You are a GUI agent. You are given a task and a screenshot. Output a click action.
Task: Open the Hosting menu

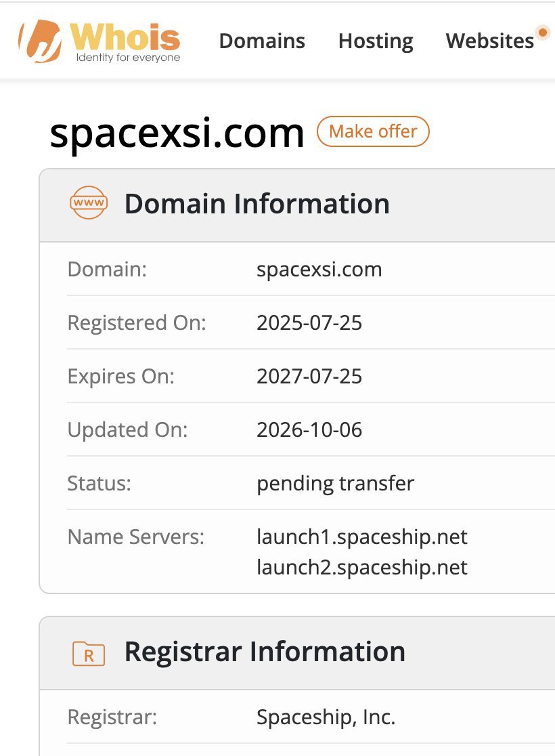376,41
